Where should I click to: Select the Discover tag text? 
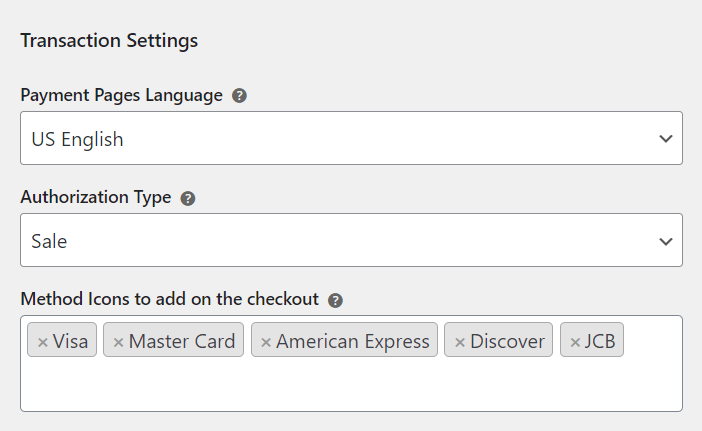[508, 342]
